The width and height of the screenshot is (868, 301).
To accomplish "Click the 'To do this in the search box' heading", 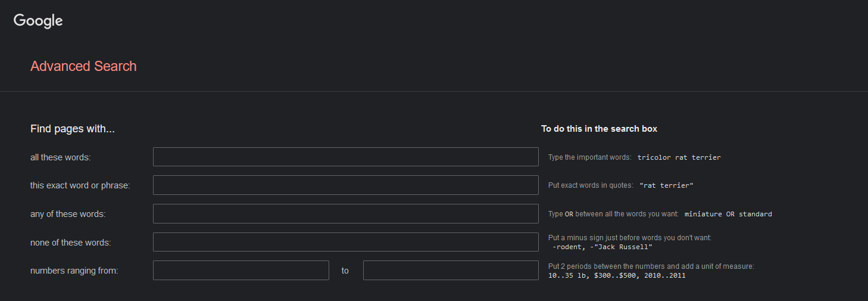I will coord(599,129).
